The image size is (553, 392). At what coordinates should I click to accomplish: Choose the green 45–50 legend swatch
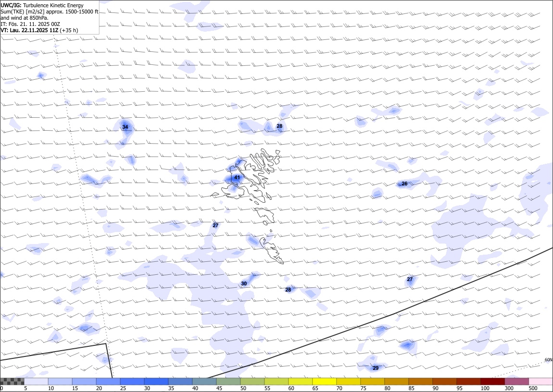(228, 381)
